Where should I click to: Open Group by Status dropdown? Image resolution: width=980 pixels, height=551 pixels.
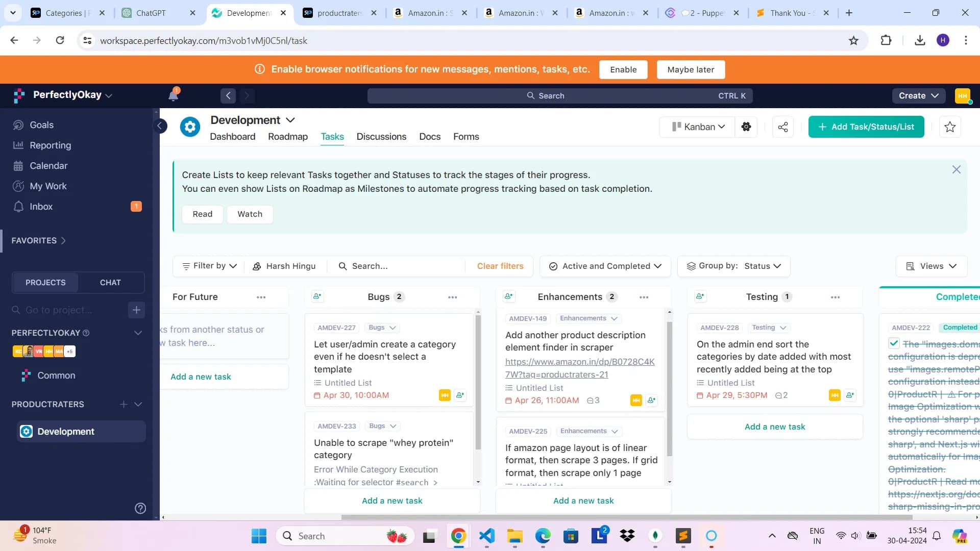[x=734, y=266]
